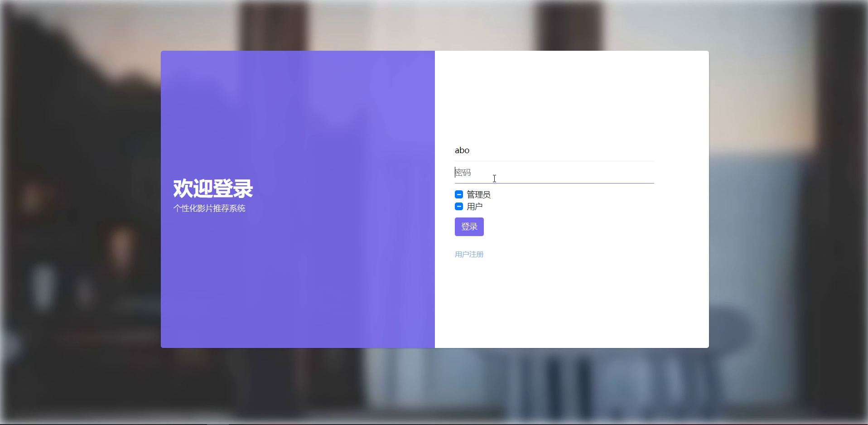Toggle the 用户 checkbox
The image size is (868, 425).
(459, 206)
